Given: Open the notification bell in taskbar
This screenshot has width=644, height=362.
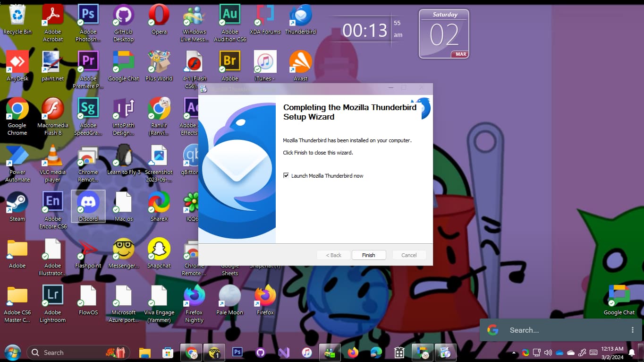Looking at the screenshot, I should point(632,353).
